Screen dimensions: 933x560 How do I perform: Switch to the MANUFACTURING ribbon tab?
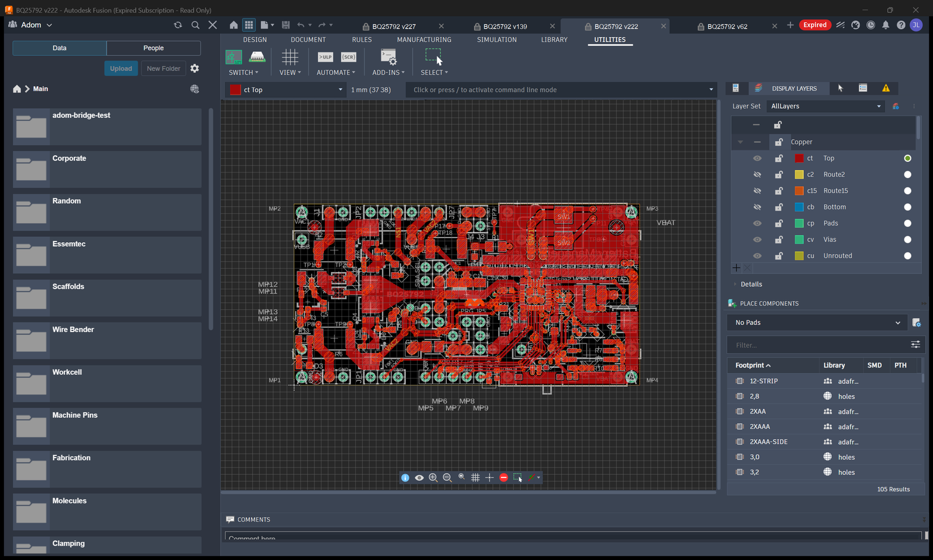pyautogui.click(x=424, y=40)
